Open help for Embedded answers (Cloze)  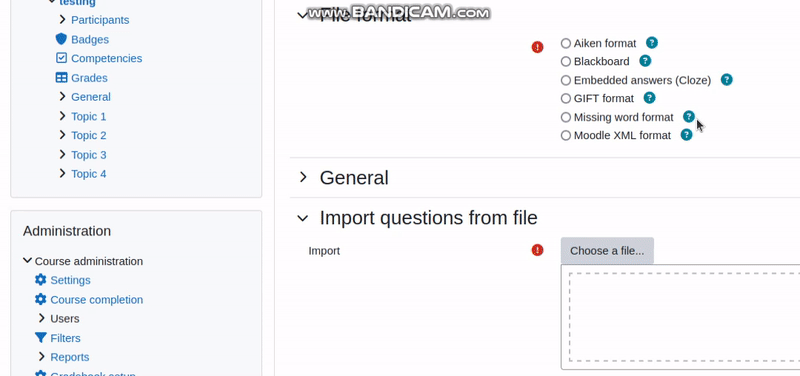[727, 80]
